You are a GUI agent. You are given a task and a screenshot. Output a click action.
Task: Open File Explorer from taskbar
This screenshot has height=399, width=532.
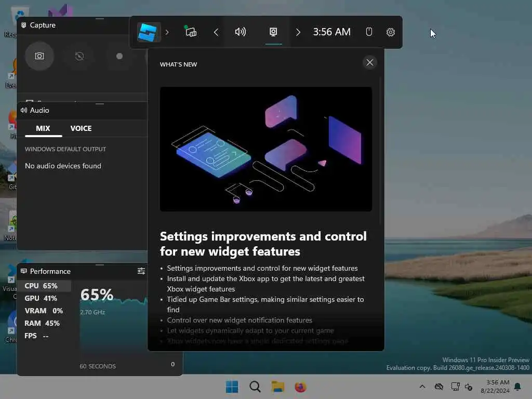point(277,387)
